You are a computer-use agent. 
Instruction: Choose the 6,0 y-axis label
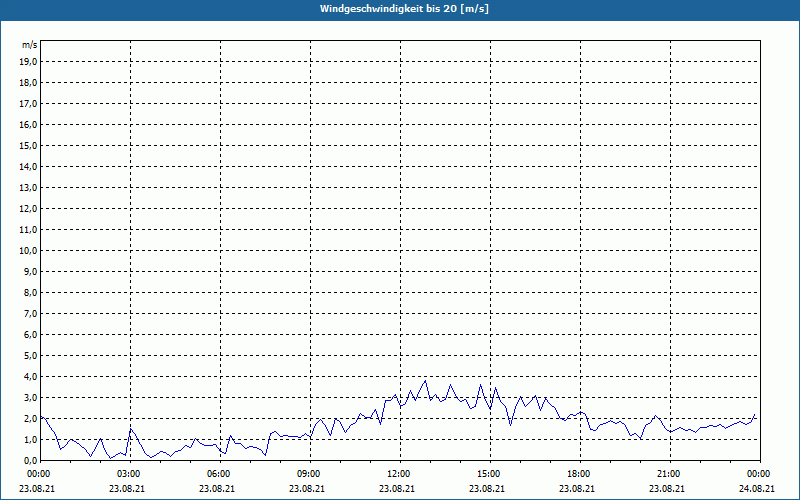pos(30,335)
